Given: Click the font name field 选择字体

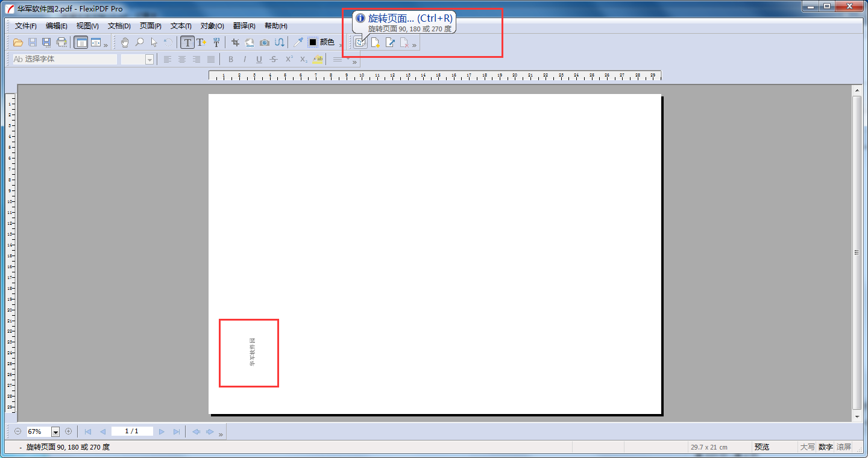Looking at the screenshot, I should (x=65, y=59).
